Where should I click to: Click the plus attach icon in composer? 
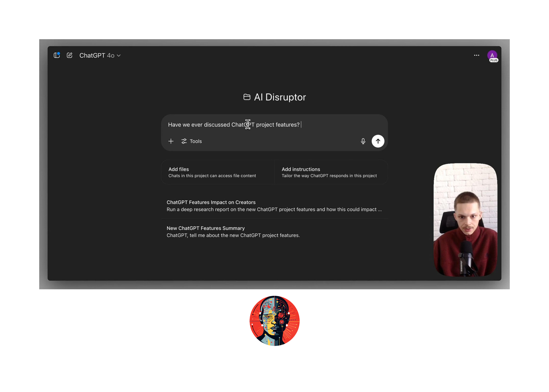tap(171, 141)
